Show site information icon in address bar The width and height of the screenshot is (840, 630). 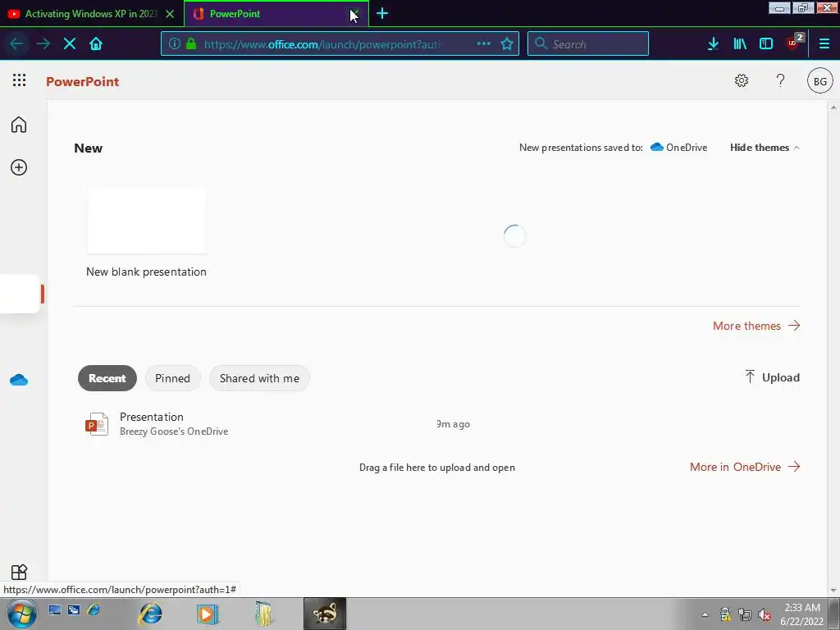(175, 43)
